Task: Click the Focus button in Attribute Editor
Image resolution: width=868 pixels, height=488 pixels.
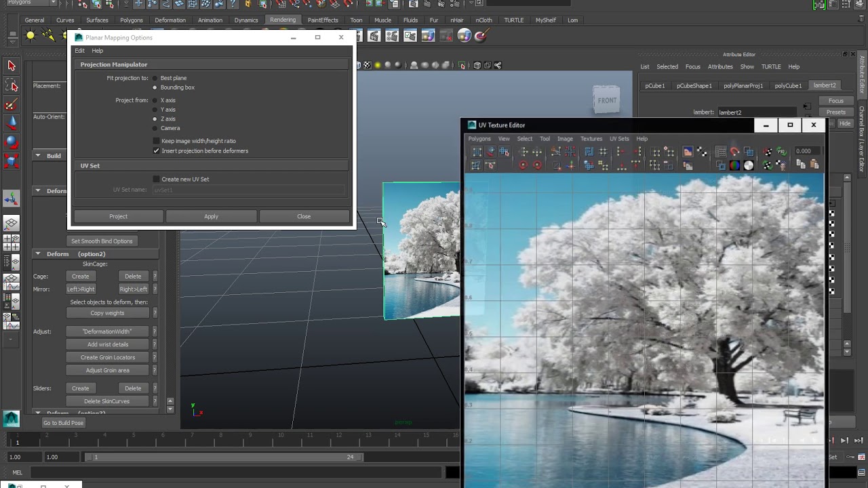Action: click(x=836, y=101)
